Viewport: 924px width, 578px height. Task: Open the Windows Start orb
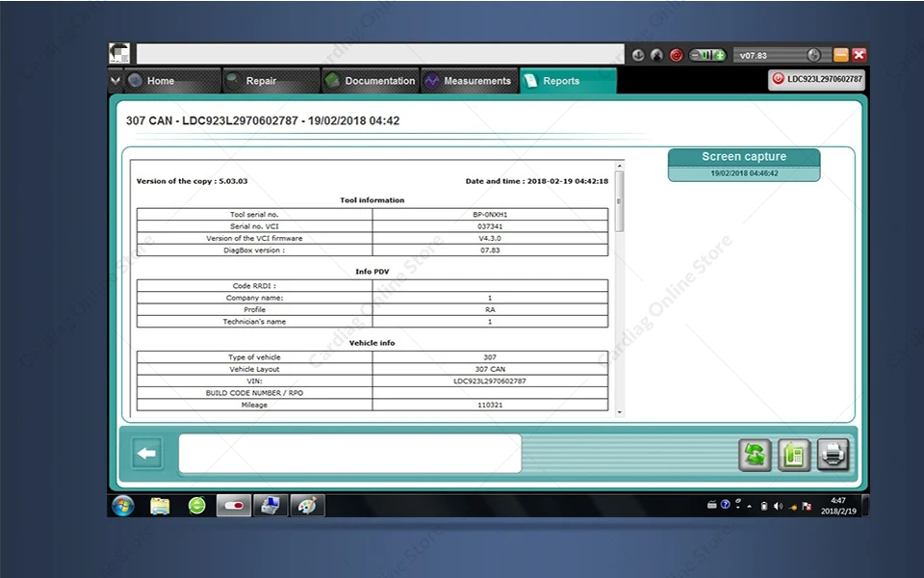click(122, 506)
